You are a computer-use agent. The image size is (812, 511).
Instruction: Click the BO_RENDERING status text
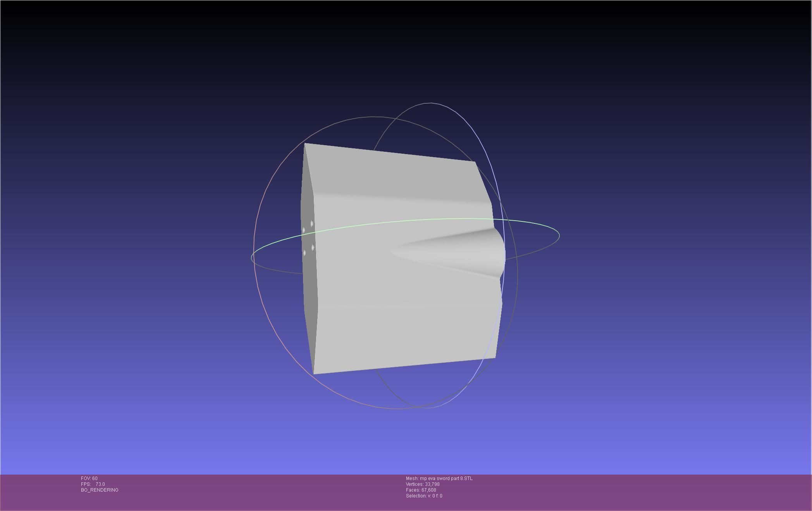(100, 490)
